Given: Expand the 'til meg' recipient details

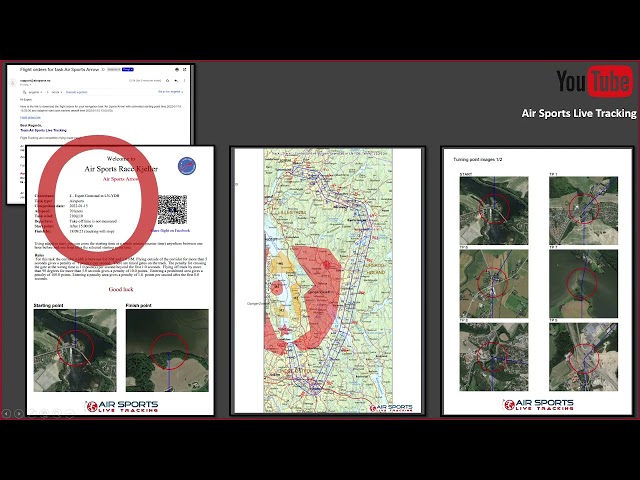Looking at the screenshot, I should (x=26, y=84).
